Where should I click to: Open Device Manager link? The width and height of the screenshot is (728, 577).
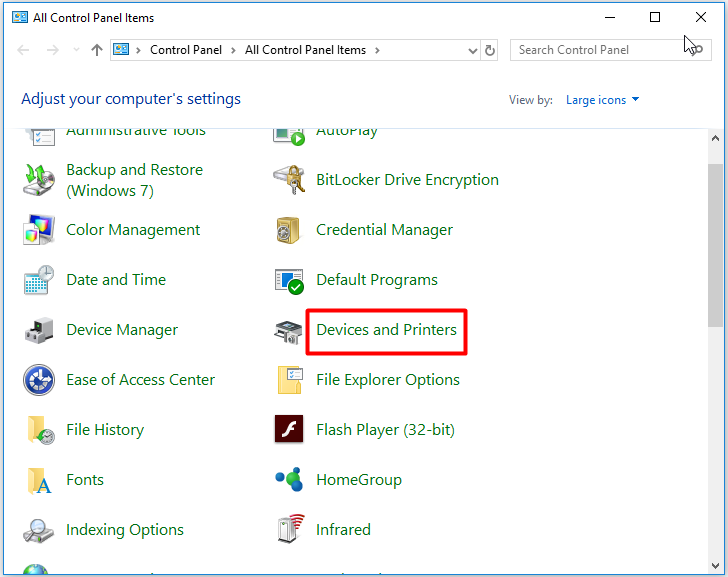[122, 330]
